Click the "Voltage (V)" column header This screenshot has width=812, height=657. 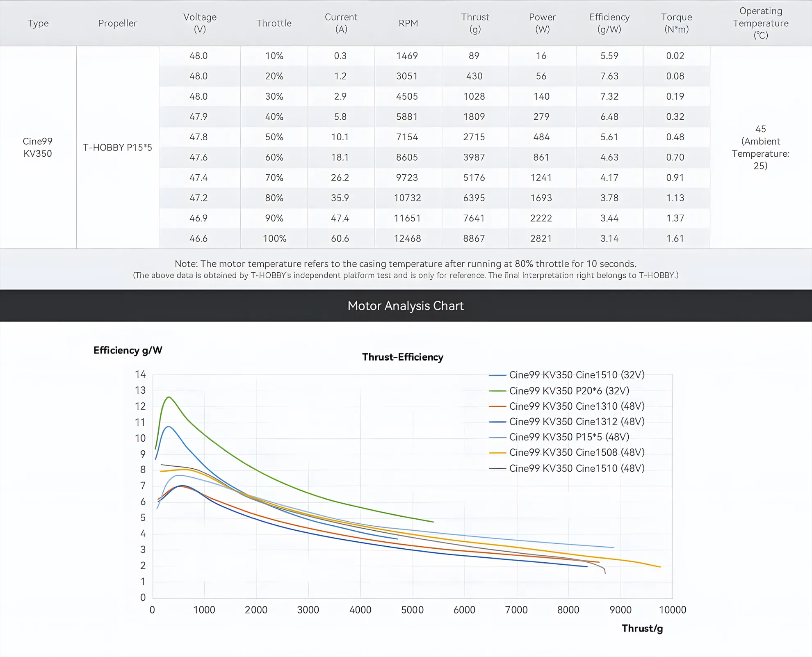pyautogui.click(x=200, y=23)
